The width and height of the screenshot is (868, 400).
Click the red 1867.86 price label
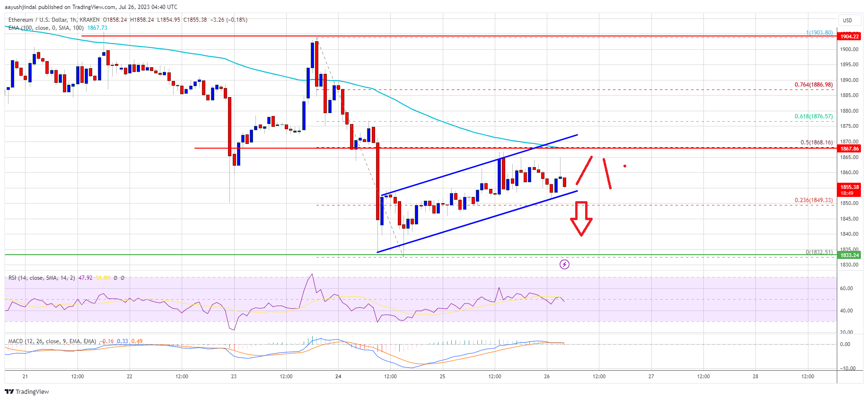point(850,149)
